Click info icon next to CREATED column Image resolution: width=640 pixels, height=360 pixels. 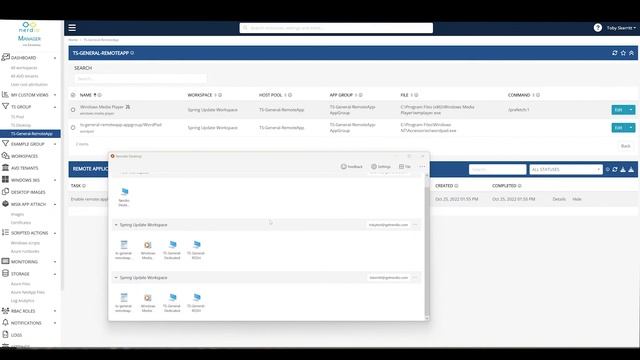pyautogui.click(x=456, y=186)
